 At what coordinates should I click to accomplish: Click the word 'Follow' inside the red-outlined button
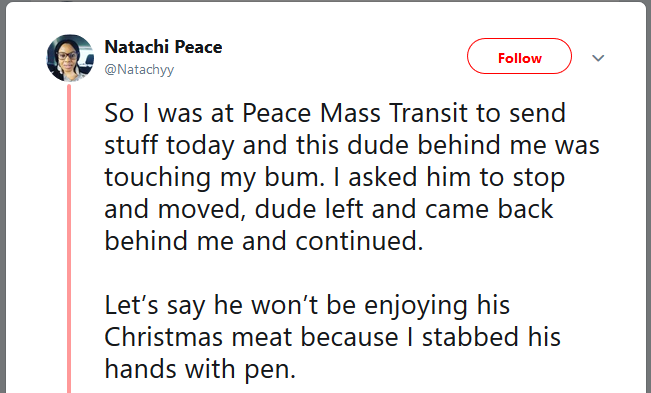pyautogui.click(x=519, y=58)
